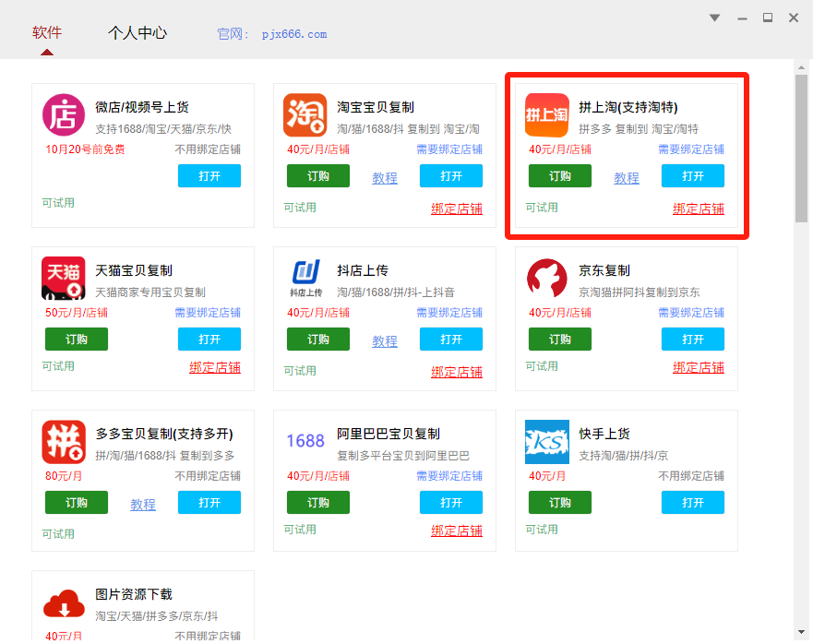The image size is (813, 644).
Task: Click 绑定店铺 link in 京东复制 card
Action: (699, 367)
